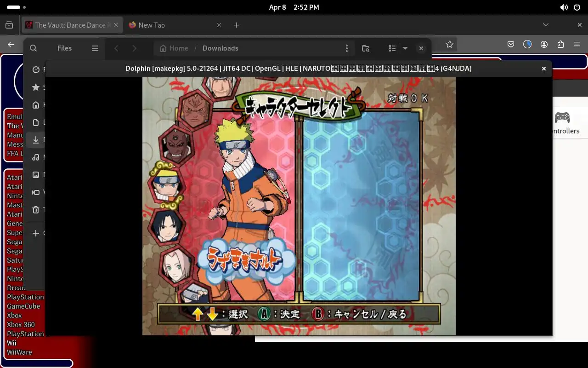This screenshot has height=368, width=588.
Task: Open GameCube link in website sidebar
Action: pyautogui.click(x=23, y=306)
